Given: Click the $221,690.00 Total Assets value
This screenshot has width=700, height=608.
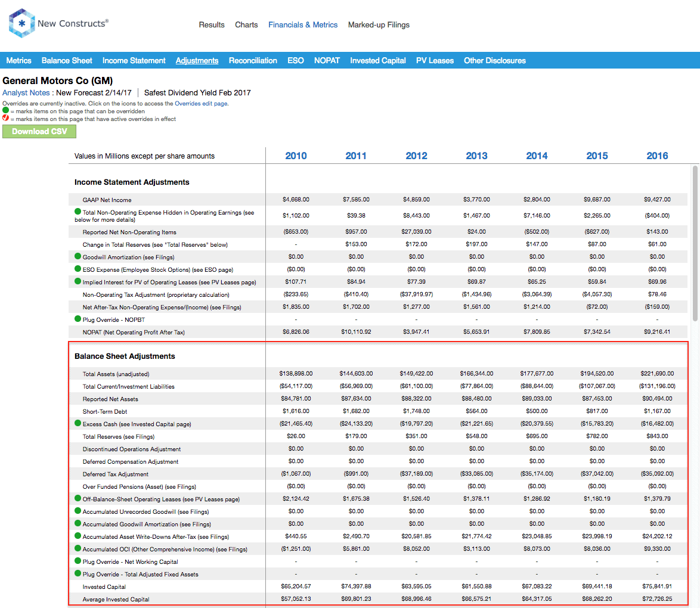Looking at the screenshot, I should tap(657, 374).
